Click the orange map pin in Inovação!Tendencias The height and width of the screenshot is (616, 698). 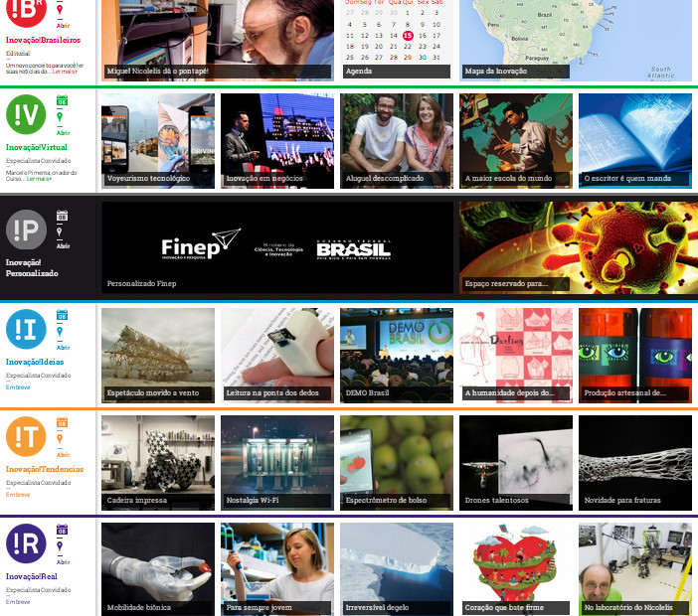coord(60,439)
